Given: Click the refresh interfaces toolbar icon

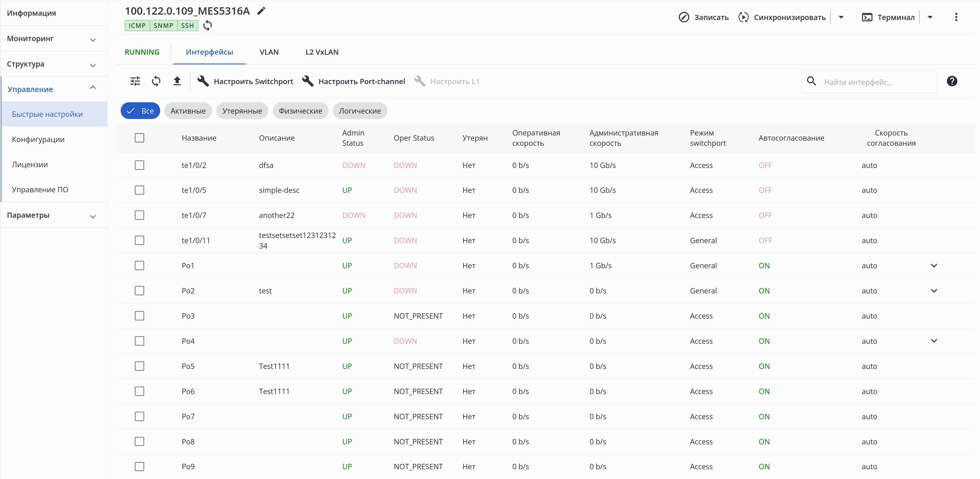Looking at the screenshot, I should (156, 81).
